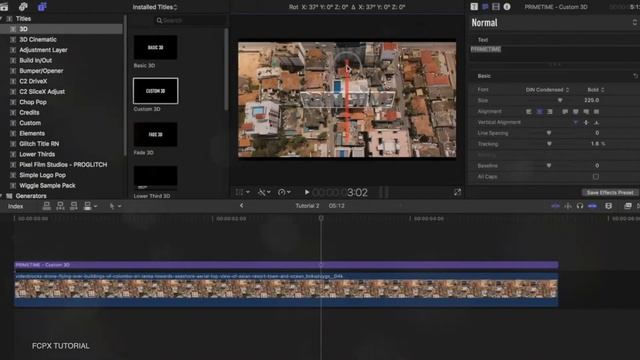The width and height of the screenshot is (640, 360).
Task: Open the clip appearance options icon
Action: click(x=608, y=206)
